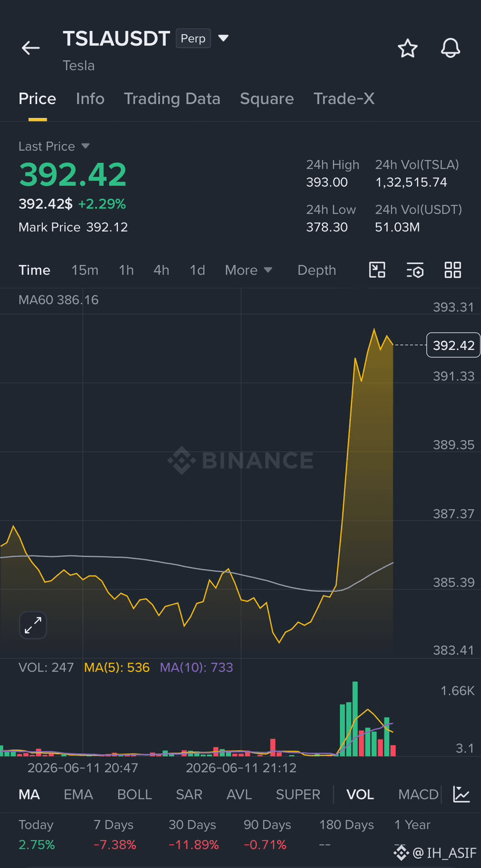Show the Depth chart
Screen dimensions: 481x868
[x=317, y=270]
